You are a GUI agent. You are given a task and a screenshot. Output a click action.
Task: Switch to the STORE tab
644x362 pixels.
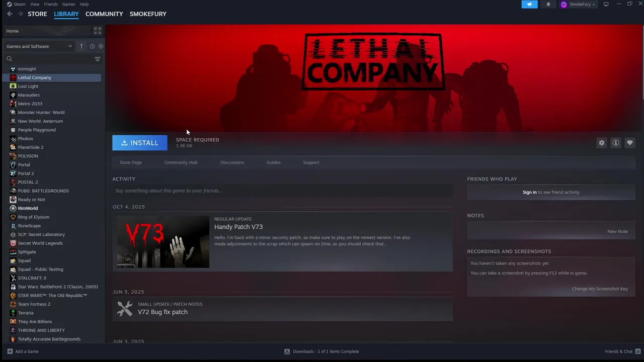coord(37,14)
